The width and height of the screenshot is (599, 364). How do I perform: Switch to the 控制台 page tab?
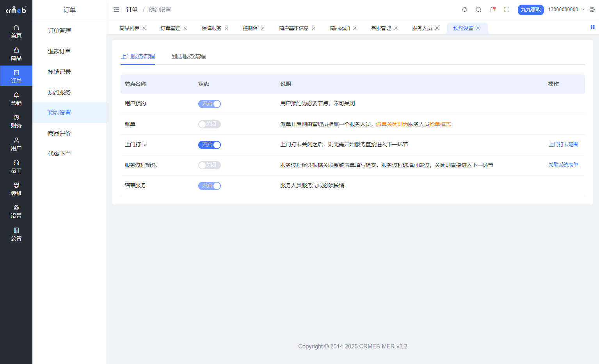[250, 28]
